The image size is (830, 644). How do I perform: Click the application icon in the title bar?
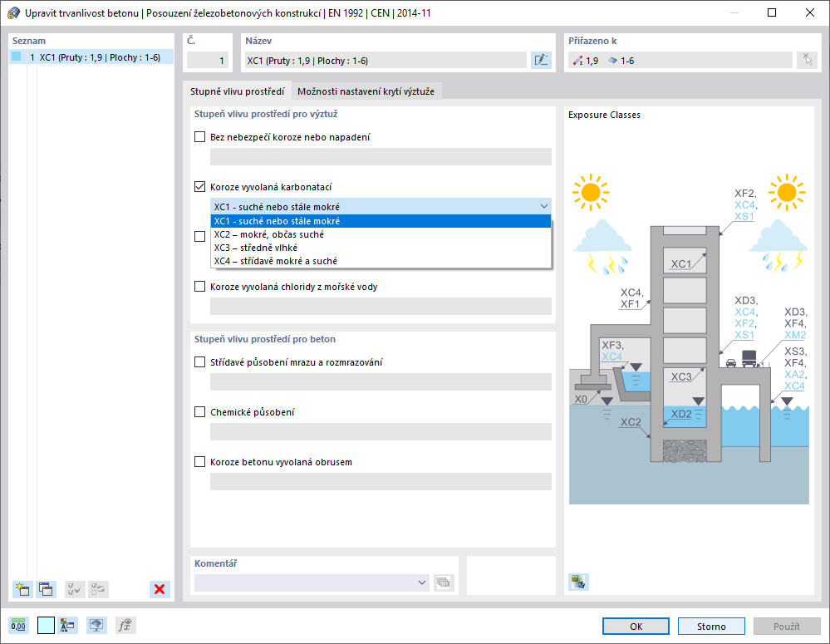click(x=13, y=12)
